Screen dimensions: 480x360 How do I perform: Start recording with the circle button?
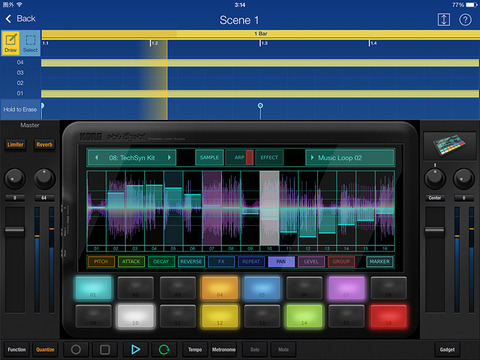pos(76,349)
